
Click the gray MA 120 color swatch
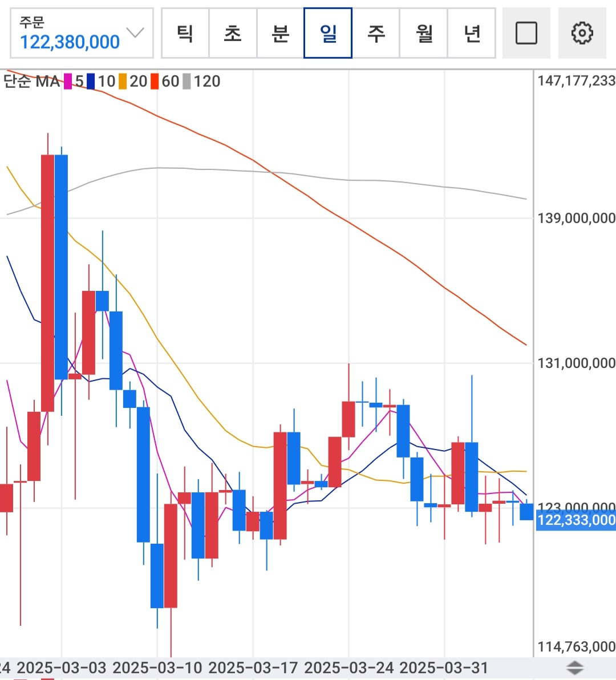pos(187,81)
